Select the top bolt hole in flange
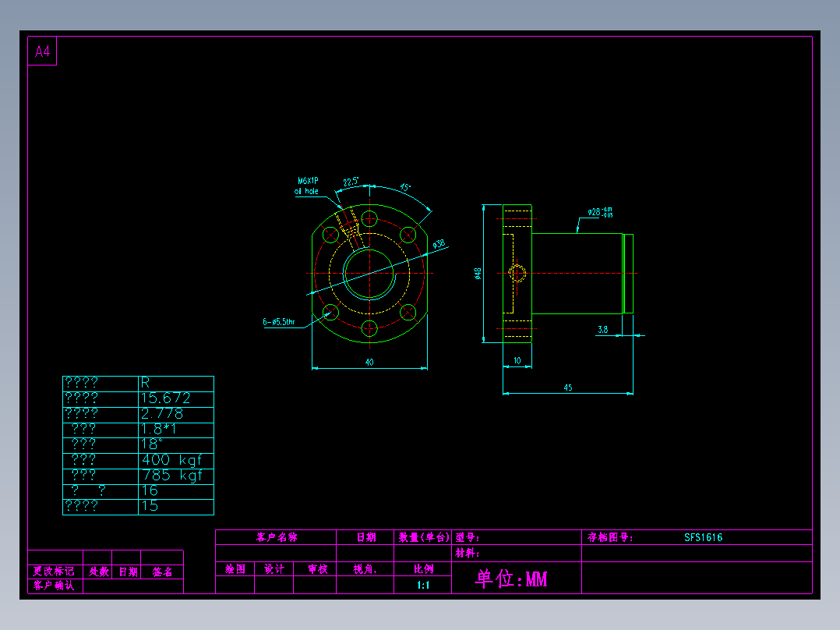This screenshot has height=630, width=840. pyautogui.click(x=369, y=219)
